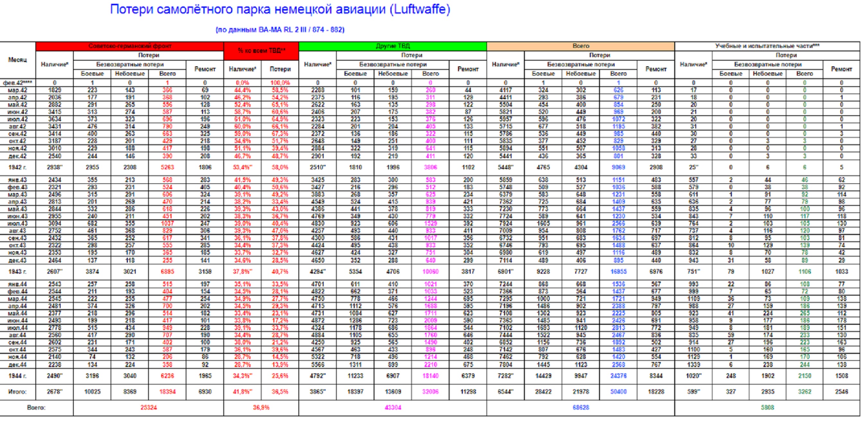868x428 pixels.
Task: Click the title 'Потери самолётного парка немецкой авиации (Luftwaffe)'
Action: tap(280, 9)
